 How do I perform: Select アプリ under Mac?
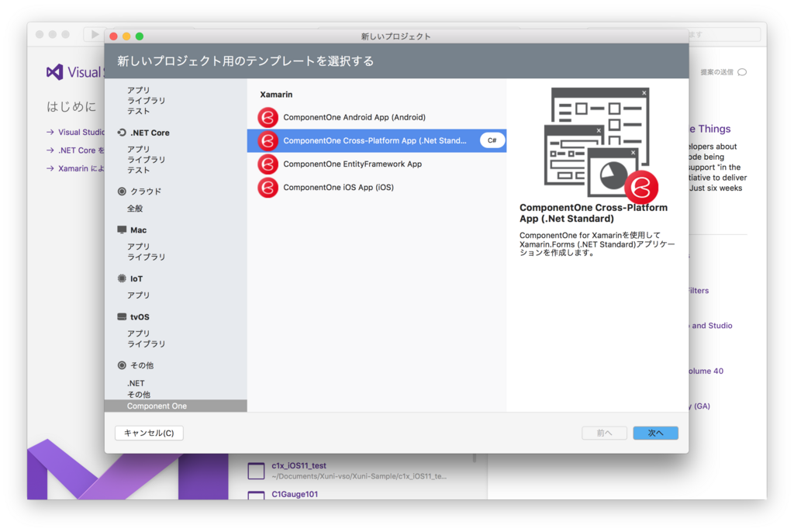[138, 247]
